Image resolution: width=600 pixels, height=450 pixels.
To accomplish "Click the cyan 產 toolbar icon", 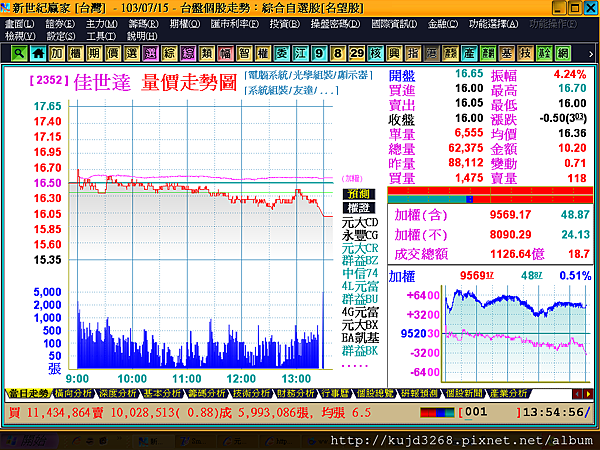I will point(469,53).
